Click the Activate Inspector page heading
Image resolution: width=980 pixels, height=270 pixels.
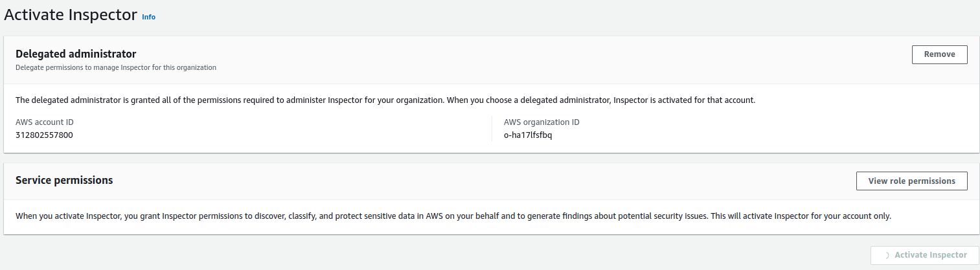click(71, 15)
